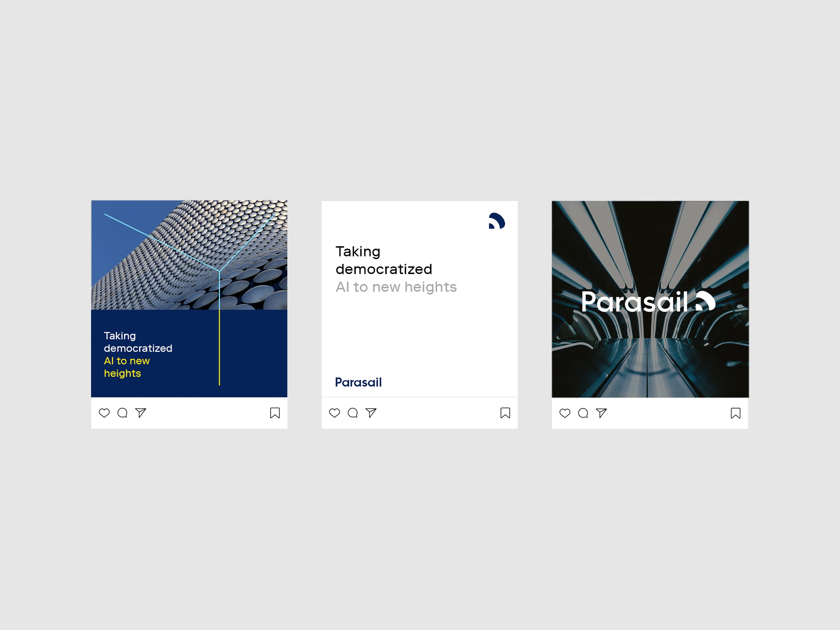Click gray 'AI to new heights' headline
Screen dimensions: 840x630
point(396,287)
